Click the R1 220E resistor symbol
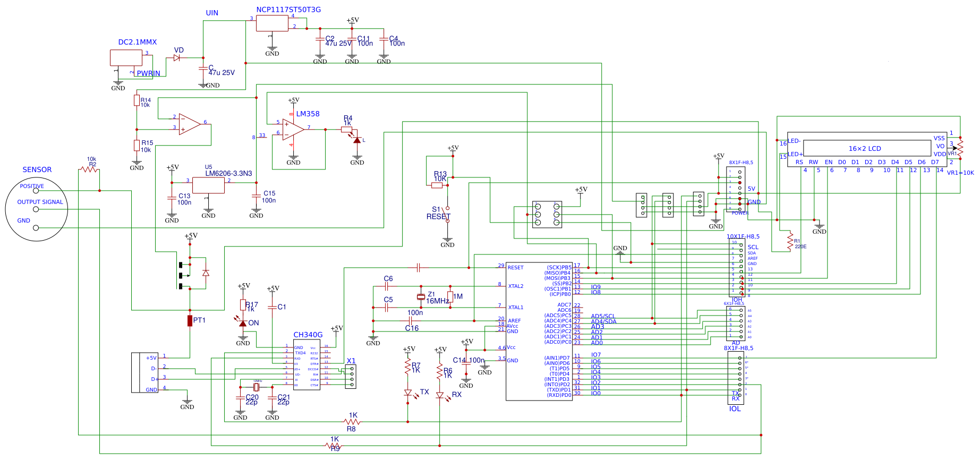The image size is (980, 459). [790, 241]
